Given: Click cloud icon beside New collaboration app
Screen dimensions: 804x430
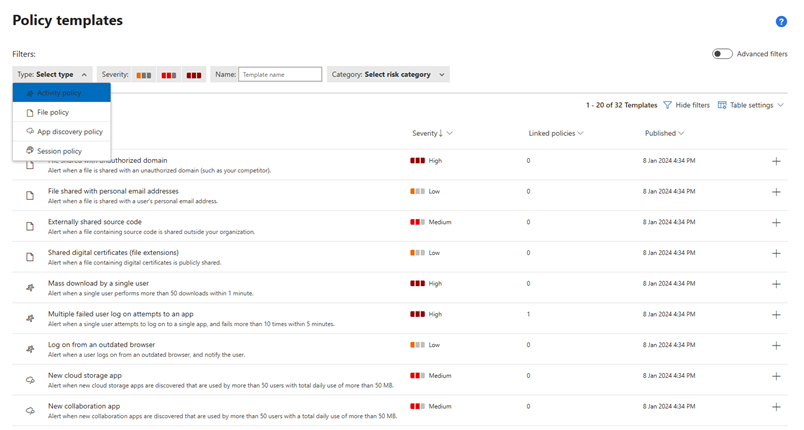Looking at the screenshot, I should point(29,410).
